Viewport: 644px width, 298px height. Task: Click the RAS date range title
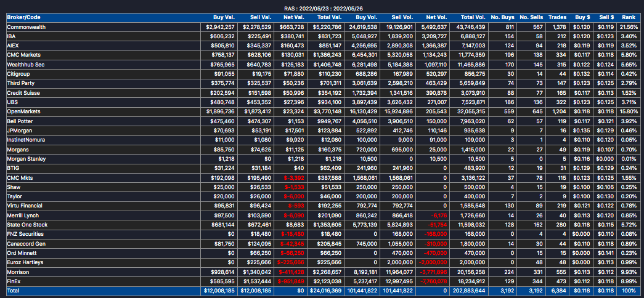(322, 8)
